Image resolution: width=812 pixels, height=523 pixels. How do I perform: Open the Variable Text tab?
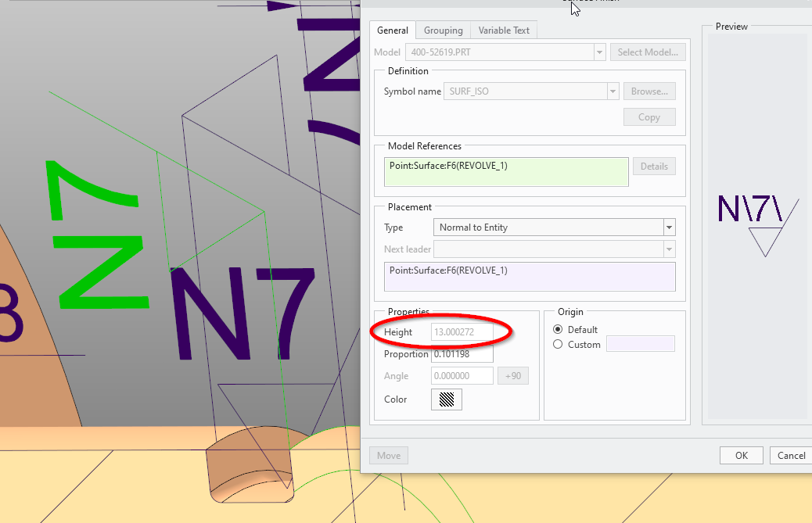tap(503, 30)
